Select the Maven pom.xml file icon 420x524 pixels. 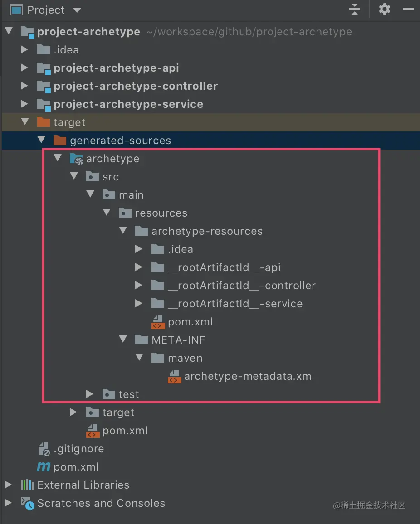click(43, 467)
